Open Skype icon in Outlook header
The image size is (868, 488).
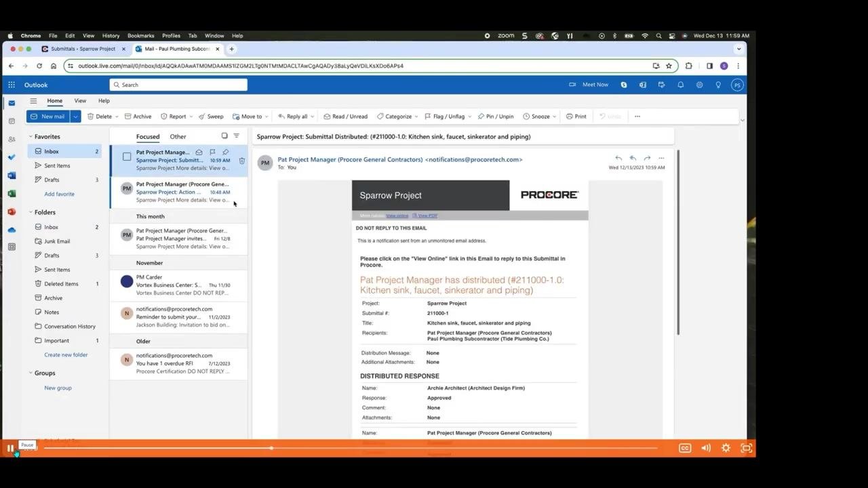(x=624, y=85)
